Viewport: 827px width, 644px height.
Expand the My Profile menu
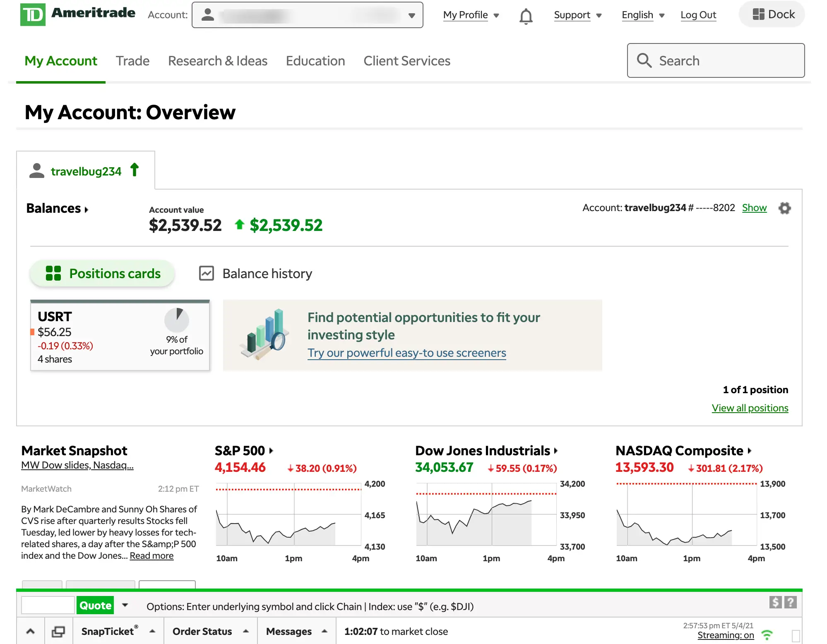[471, 15]
